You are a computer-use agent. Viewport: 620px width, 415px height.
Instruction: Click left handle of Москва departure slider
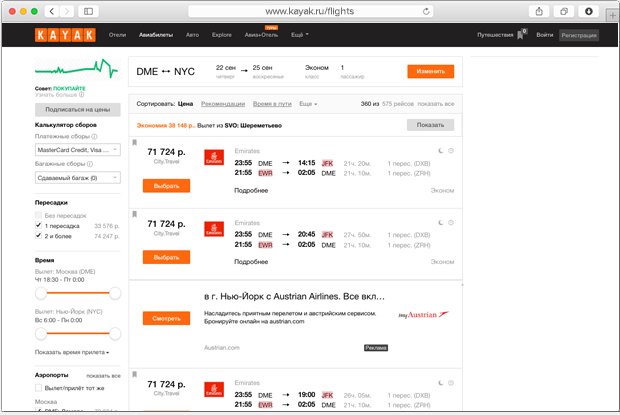coord(41,293)
